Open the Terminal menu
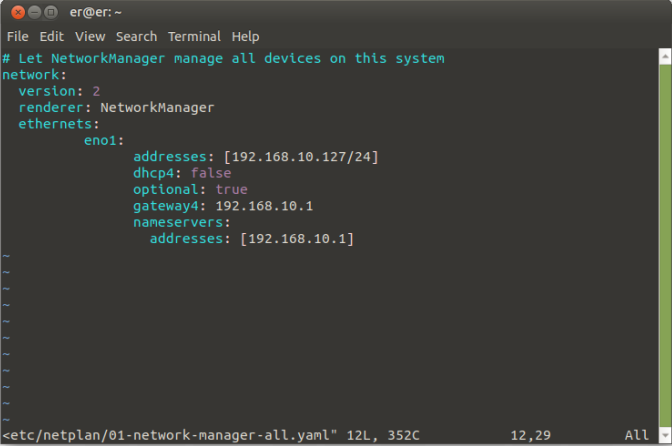 [194, 36]
